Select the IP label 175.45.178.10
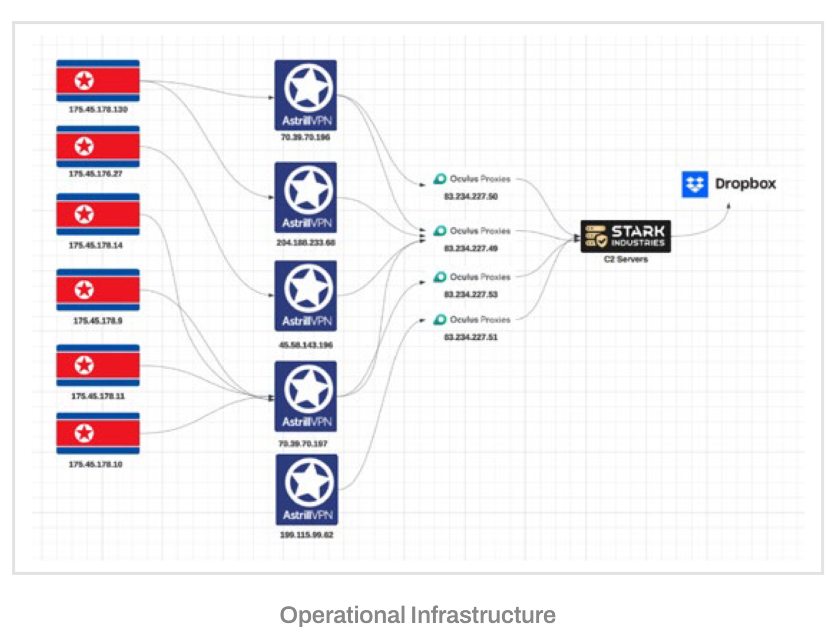The image size is (840, 641). coord(95,464)
